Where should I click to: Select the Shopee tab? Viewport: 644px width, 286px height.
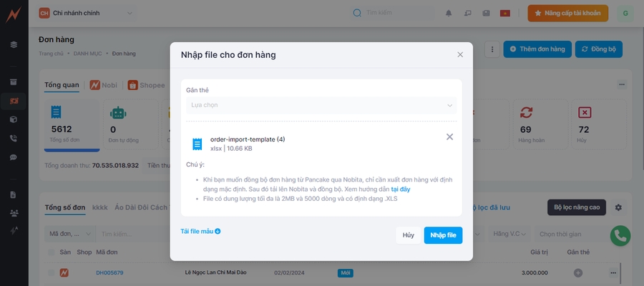pos(146,85)
